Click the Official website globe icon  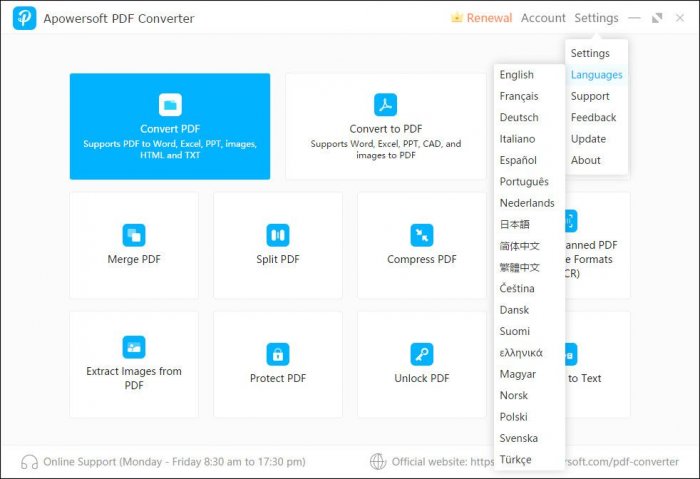(378, 462)
